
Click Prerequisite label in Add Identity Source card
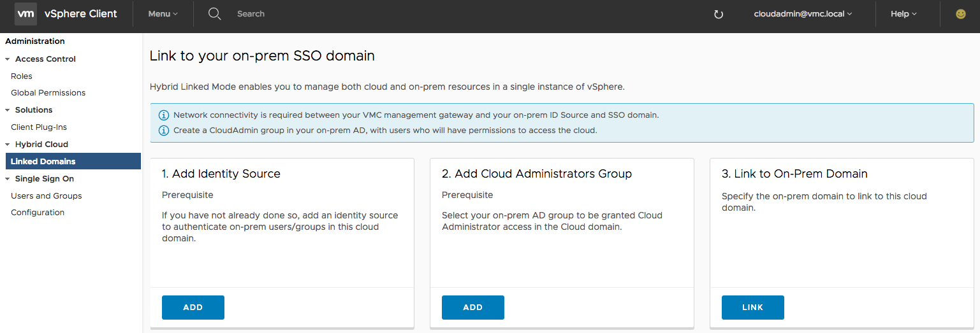(187, 195)
